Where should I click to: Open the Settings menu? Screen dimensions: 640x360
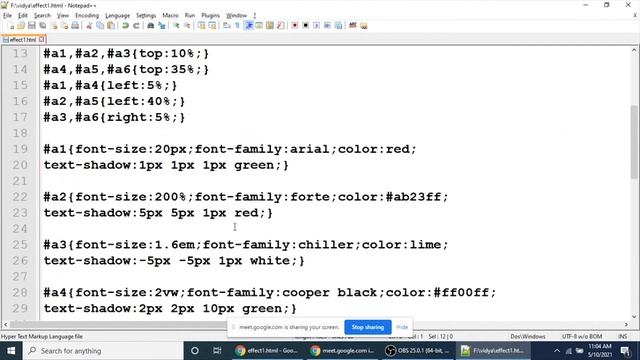tap(146, 16)
